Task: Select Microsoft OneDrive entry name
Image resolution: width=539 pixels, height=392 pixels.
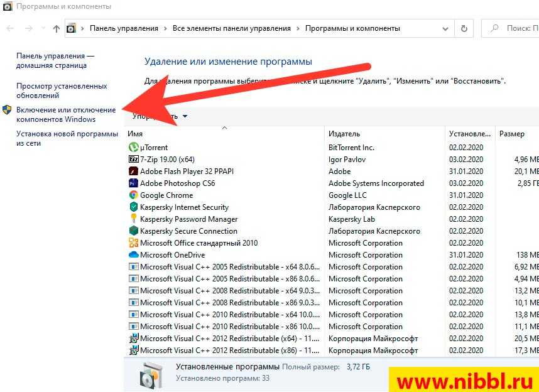Action: 173,255
